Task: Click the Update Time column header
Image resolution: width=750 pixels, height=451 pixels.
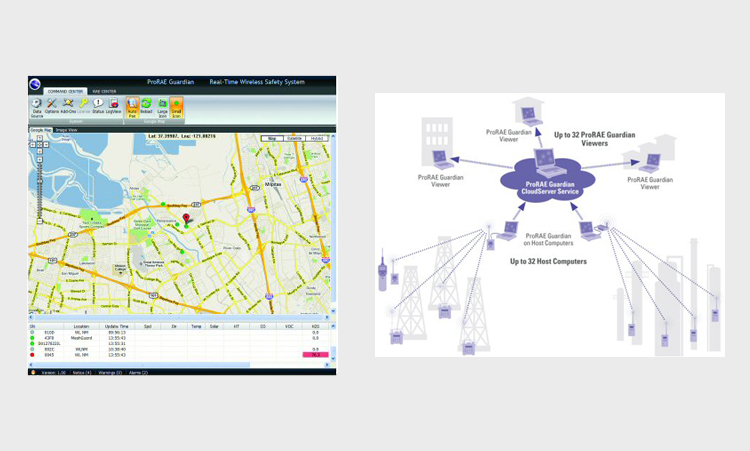Action: pyautogui.click(x=116, y=326)
